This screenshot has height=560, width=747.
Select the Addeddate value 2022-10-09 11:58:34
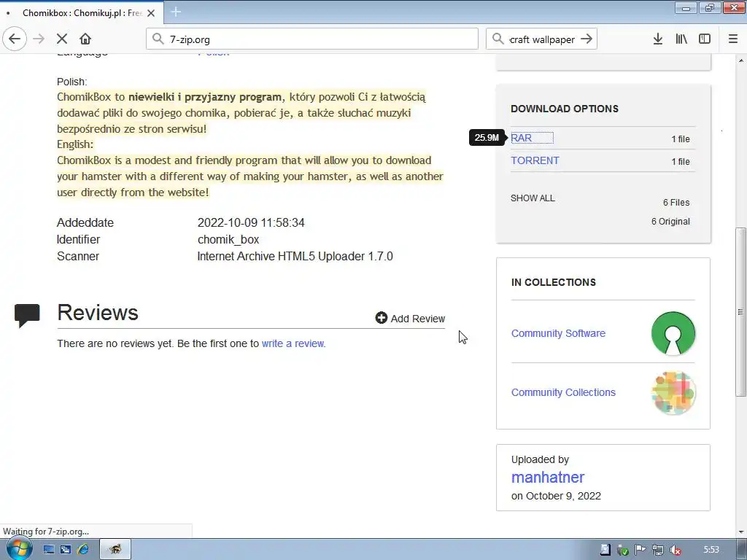coord(251,223)
